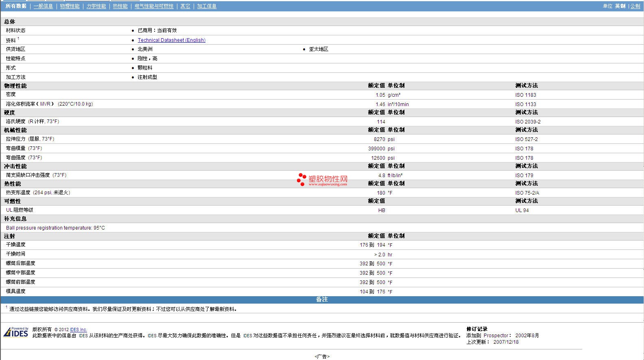The image size is (644, 360).
Task: Click the hardness value 114
Action: tap(381, 122)
